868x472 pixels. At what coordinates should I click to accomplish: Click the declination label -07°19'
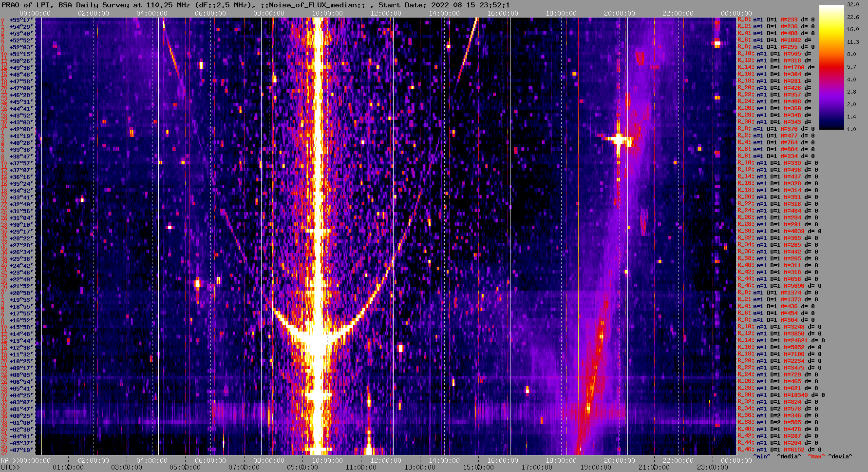pyautogui.click(x=20, y=450)
